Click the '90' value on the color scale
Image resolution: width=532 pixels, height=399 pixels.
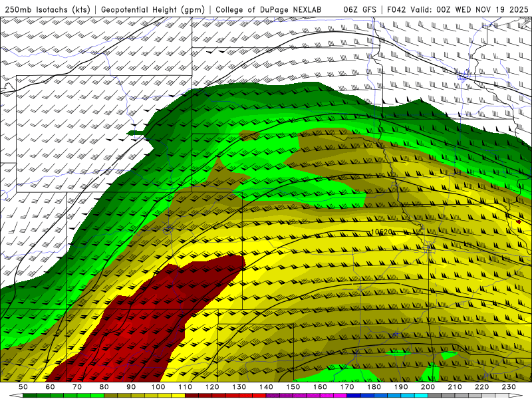click(x=131, y=387)
